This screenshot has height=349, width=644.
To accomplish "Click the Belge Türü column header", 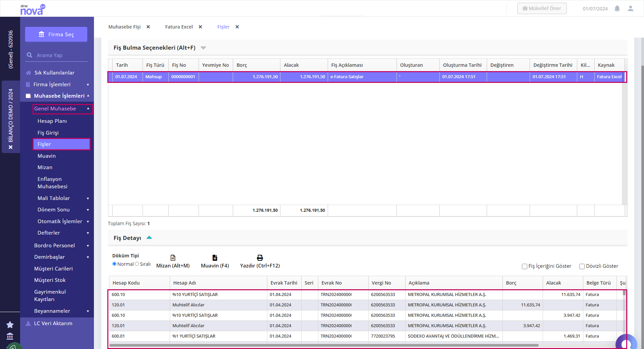I will click(x=599, y=283).
